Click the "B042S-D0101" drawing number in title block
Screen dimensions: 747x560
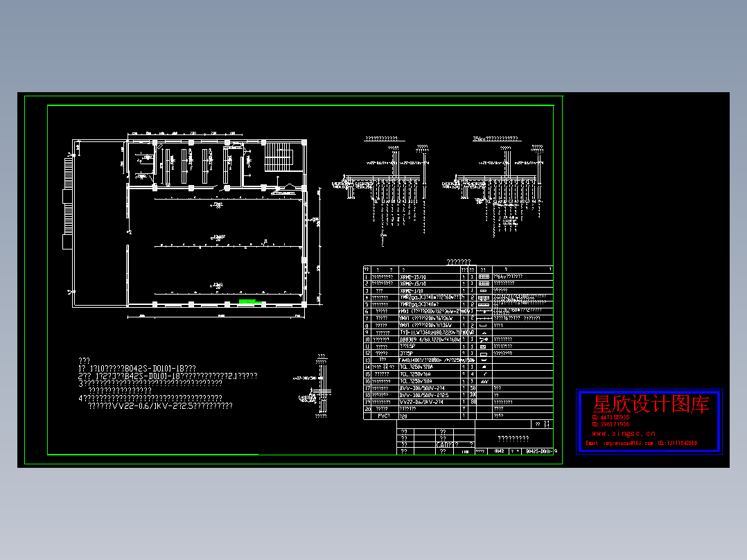[538, 451]
